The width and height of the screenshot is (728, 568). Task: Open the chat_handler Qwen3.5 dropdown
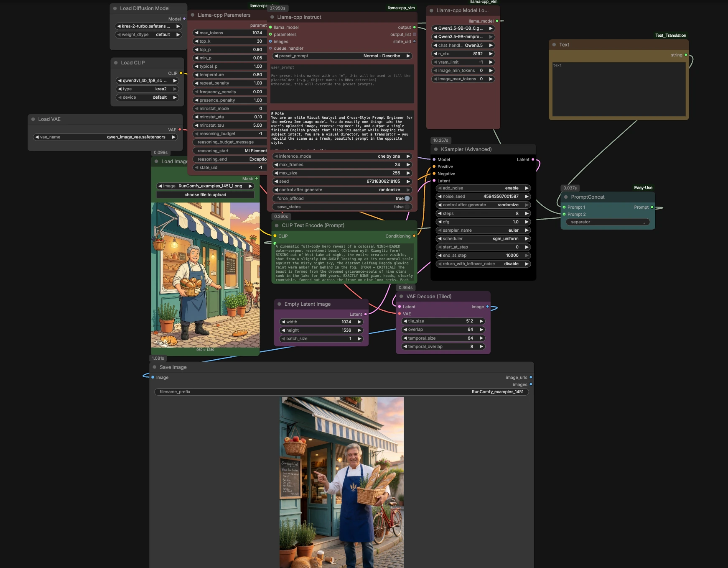463,45
